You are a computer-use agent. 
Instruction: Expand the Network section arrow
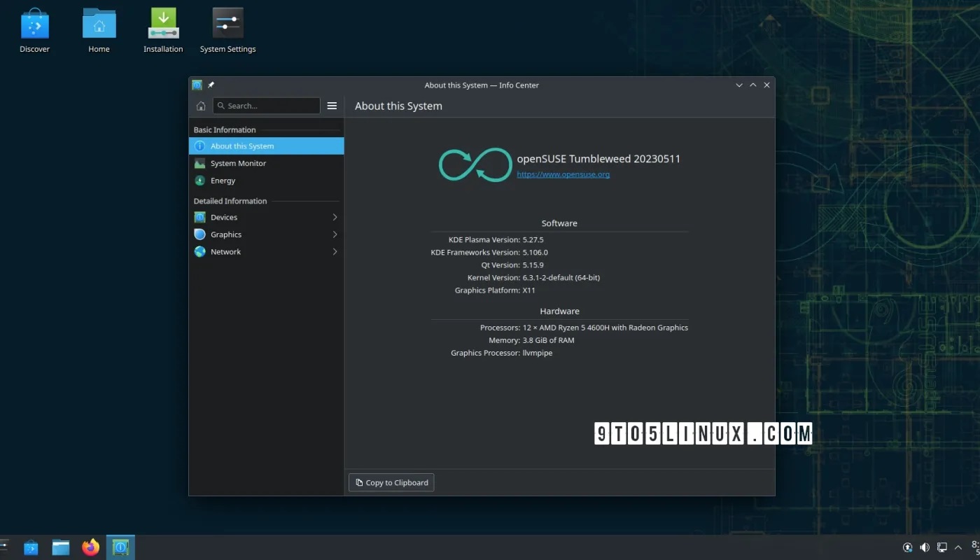[x=335, y=251]
